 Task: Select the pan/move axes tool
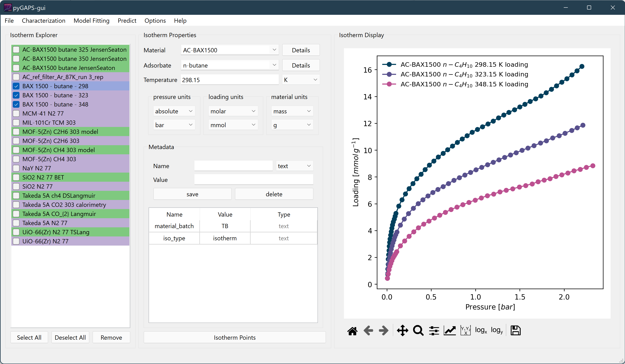coord(402,331)
